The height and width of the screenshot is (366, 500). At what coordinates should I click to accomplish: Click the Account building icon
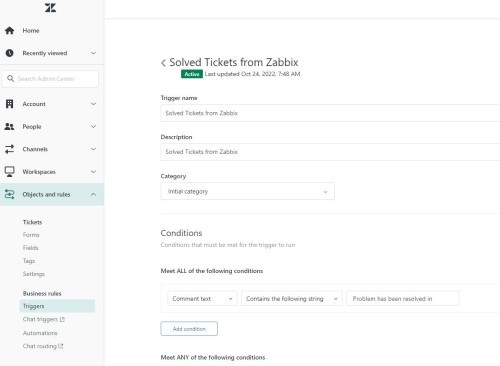[x=10, y=104]
